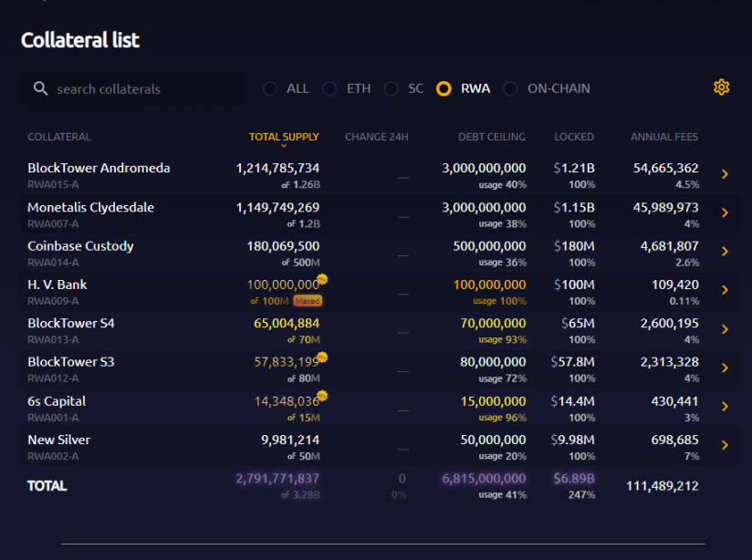Sort by Total Supply column header
Image resolution: width=752 pixels, height=560 pixels.
tap(284, 137)
